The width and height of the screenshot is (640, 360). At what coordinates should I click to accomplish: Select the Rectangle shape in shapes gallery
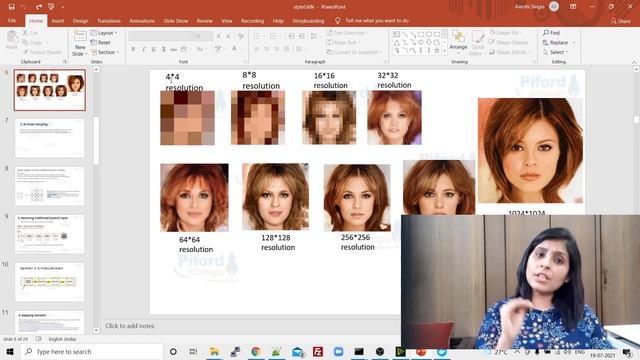(x=421, y=35)
